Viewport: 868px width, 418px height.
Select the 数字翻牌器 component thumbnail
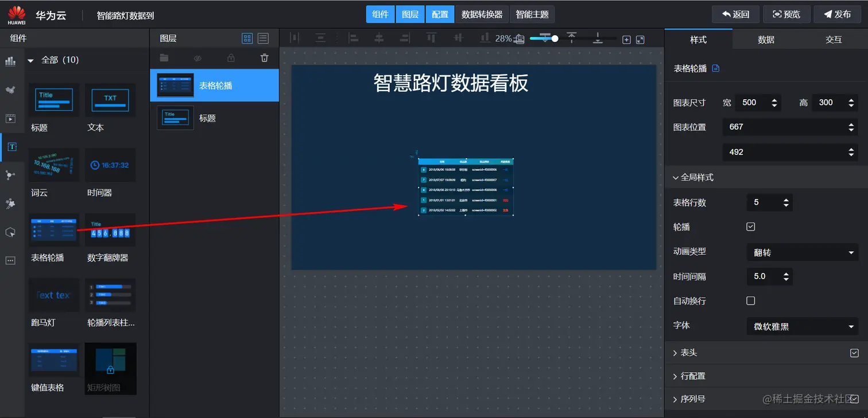(x=110, y=230)
